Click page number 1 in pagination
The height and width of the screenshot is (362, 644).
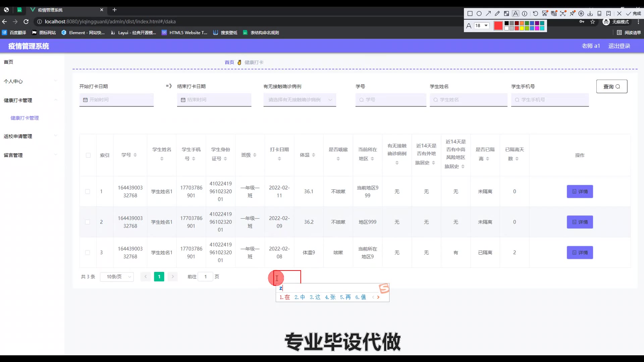159,277
